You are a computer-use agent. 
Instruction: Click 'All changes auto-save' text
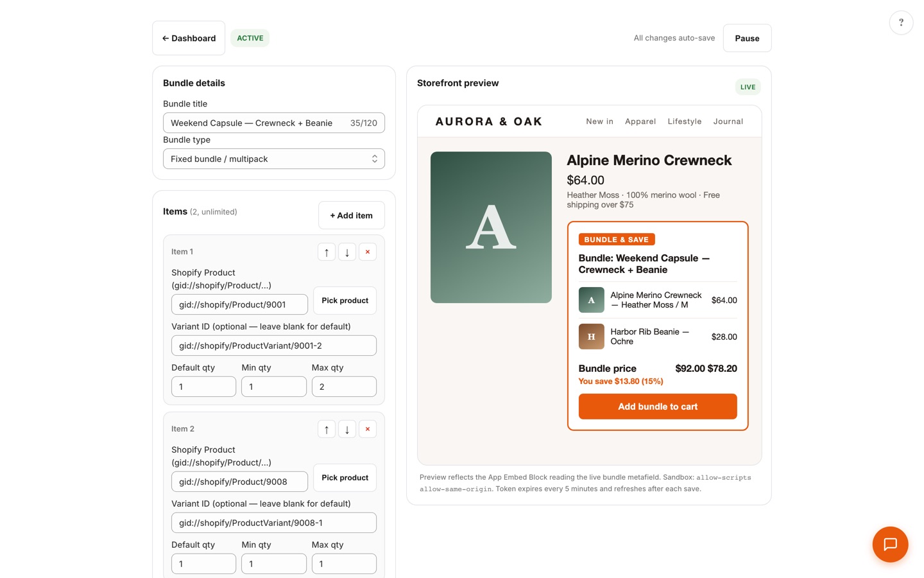coord(674,38)
